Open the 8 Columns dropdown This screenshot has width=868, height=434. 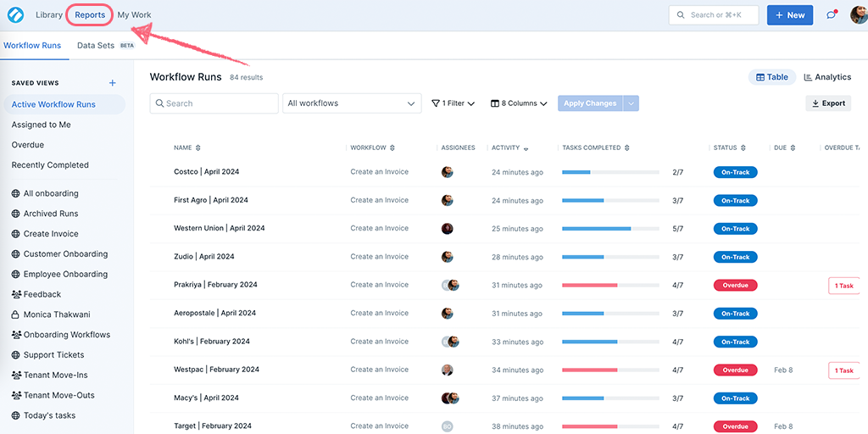[519, 103]
